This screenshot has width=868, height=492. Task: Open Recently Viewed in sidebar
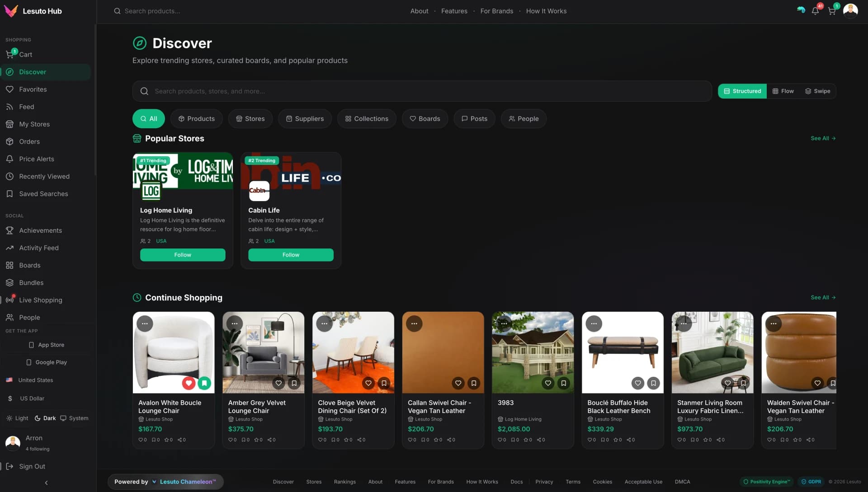45,176
